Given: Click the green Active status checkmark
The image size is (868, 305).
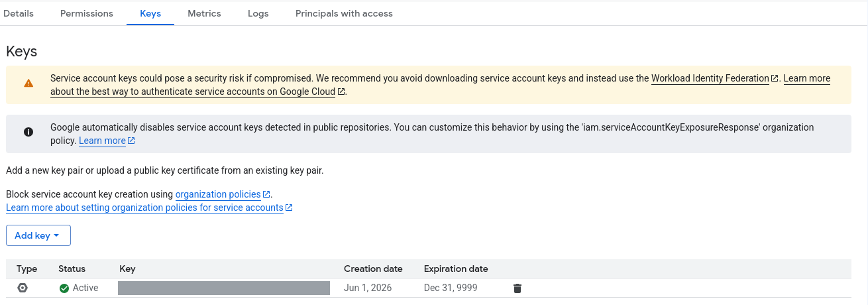Looking at the screenshot, I should pos(64,288).
